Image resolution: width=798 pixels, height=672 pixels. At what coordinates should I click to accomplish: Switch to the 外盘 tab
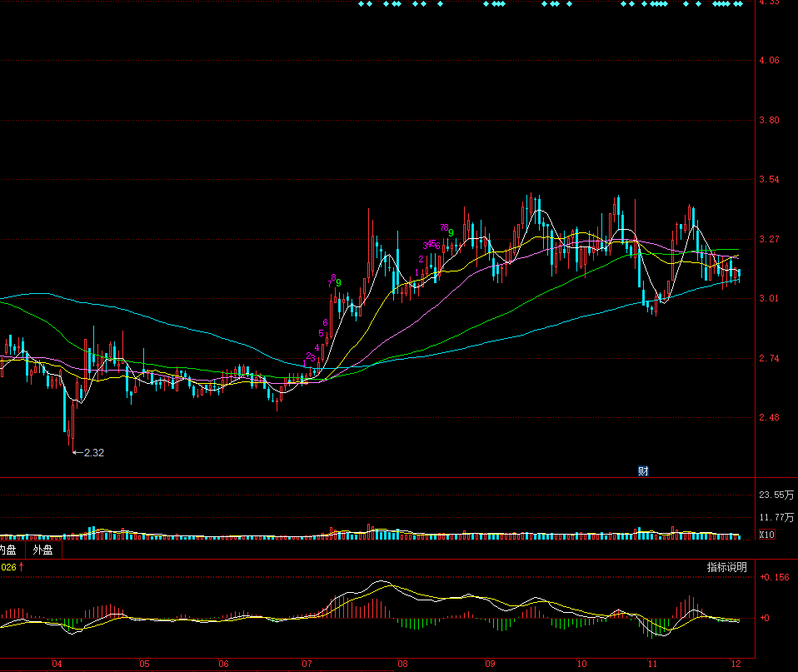(42, 550)
